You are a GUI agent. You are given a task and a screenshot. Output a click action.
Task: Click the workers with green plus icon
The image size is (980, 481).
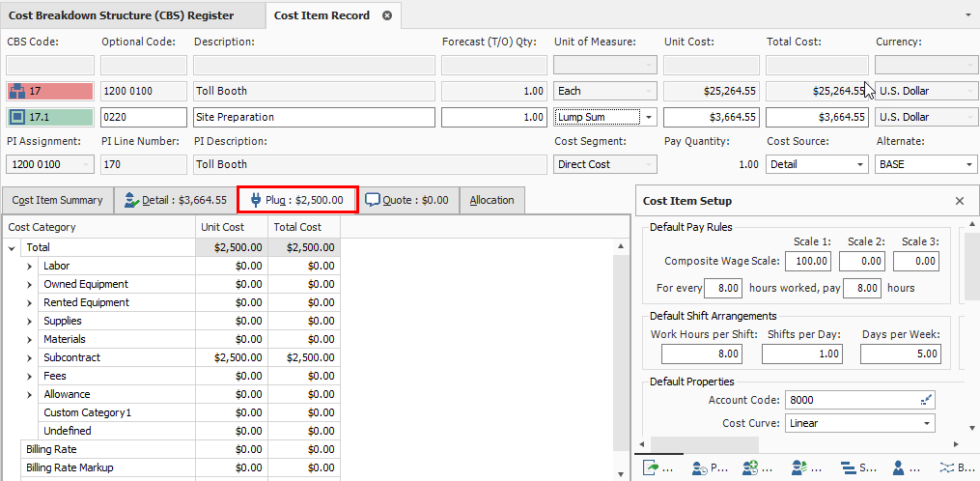point(751,468)
